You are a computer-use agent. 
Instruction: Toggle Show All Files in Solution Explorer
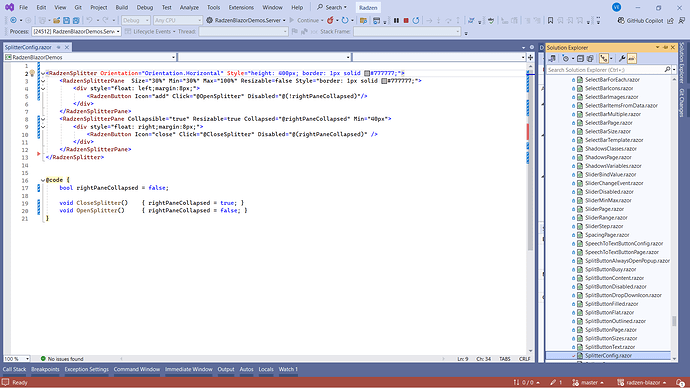[x=590, y=59]
